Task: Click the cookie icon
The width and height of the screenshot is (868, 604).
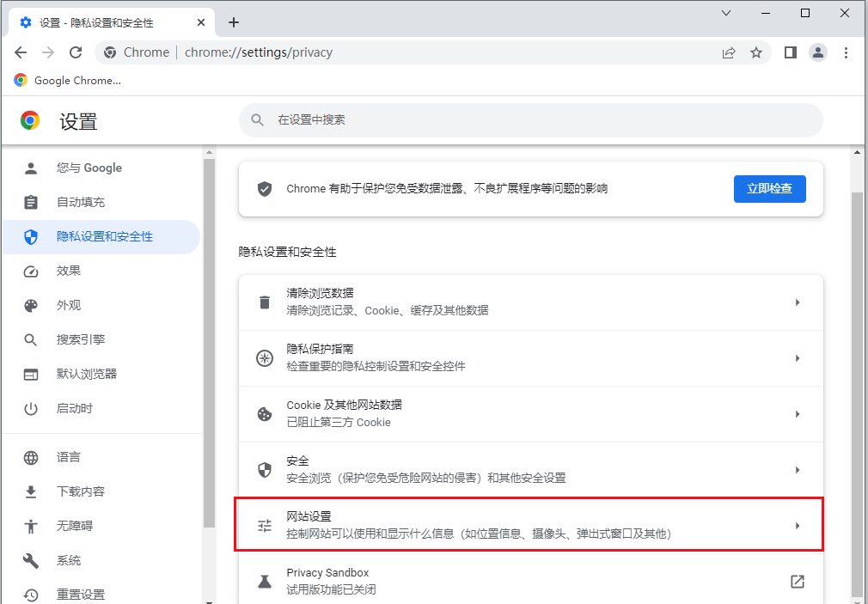Action: (x=265, y=414)
